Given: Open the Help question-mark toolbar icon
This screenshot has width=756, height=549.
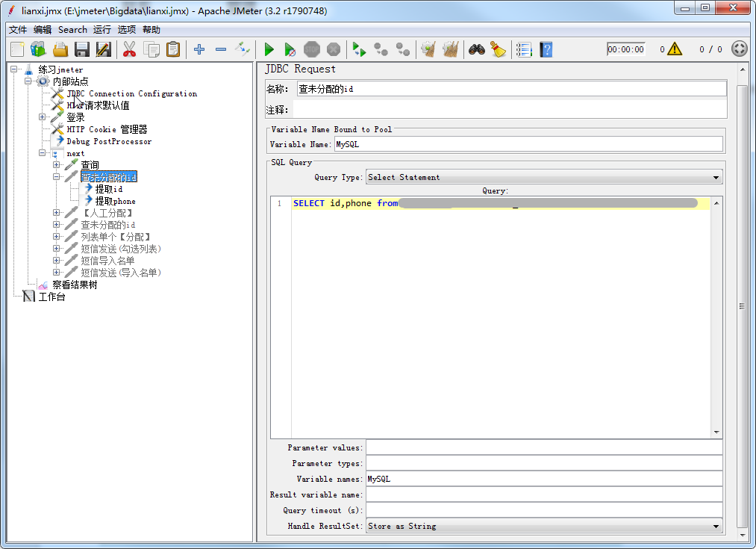Looking at the screenshot, I should 546,49.
